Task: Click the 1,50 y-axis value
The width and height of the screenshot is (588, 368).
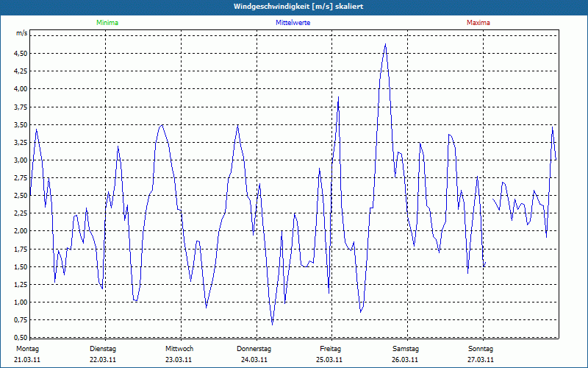Action: 21,266
